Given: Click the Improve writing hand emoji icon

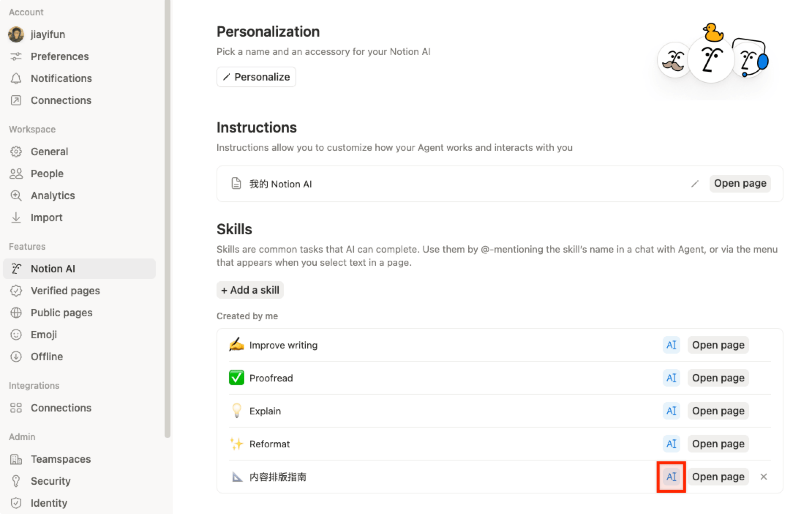Looking at the screenshot, I should pyautogui.click(x=236, y=345).
